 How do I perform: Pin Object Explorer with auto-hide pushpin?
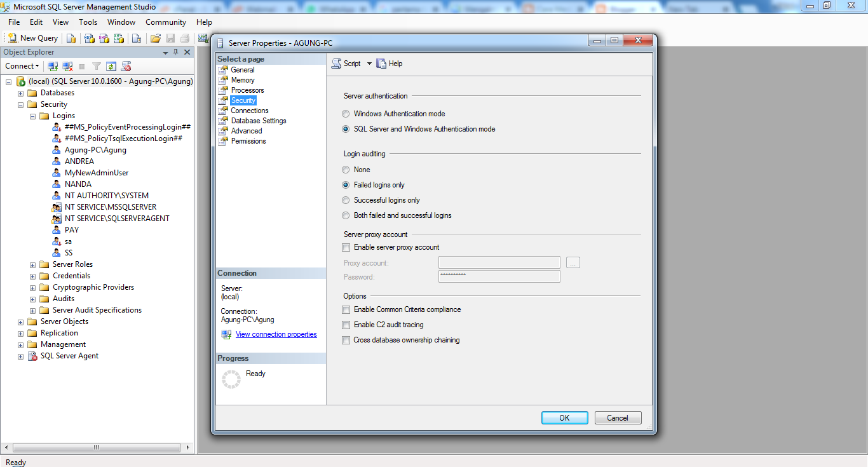(176, 52)
